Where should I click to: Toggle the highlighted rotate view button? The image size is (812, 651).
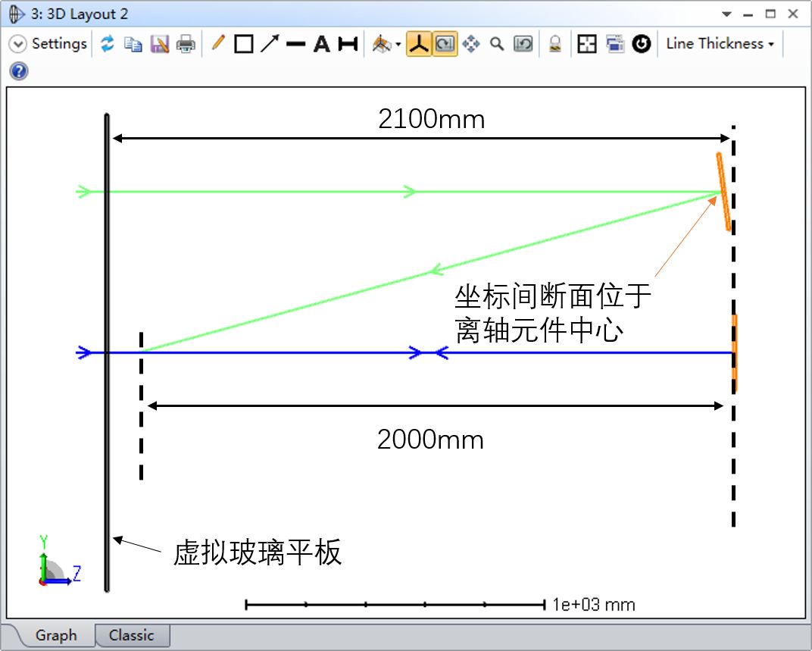tap(445, 44)
